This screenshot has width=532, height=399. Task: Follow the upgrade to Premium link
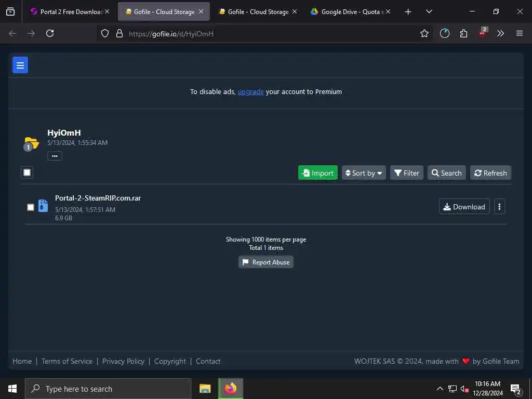coord(251,91)
